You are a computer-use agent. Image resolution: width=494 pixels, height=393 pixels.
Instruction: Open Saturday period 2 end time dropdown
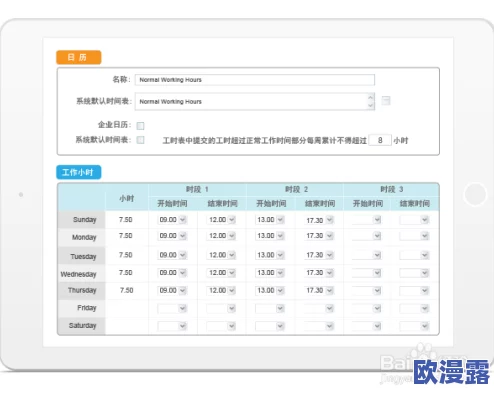coord(319,326)
